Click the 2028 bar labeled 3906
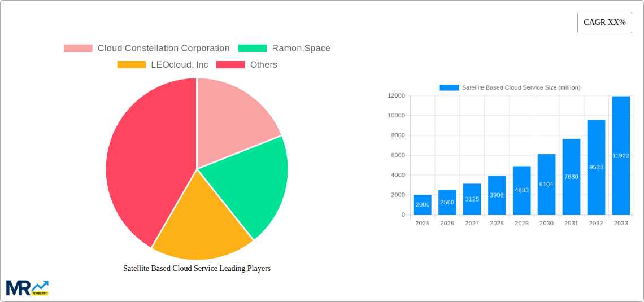This screenshot has height=302, width=644. click(x=497, y=195)
